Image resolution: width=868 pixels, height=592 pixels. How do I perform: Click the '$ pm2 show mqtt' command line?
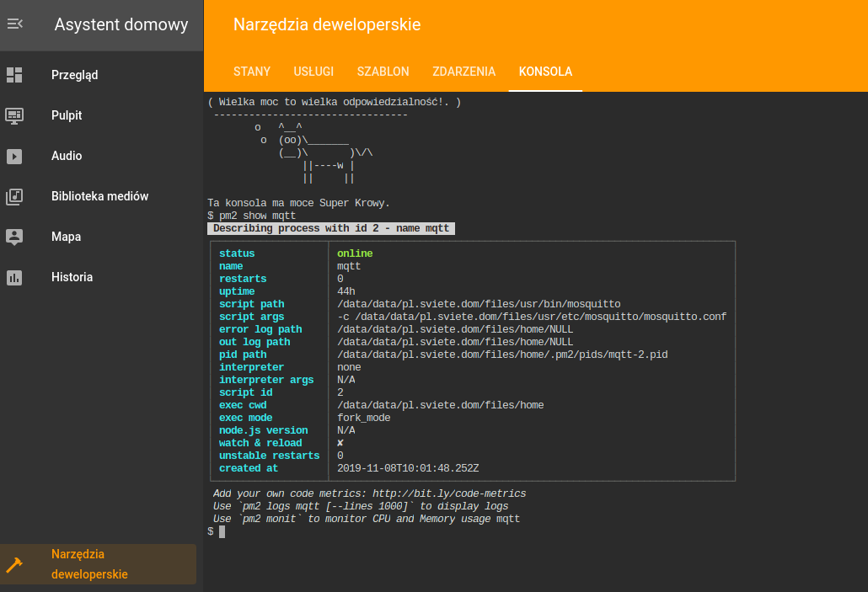pyautogui.click(x=251, y=216)
